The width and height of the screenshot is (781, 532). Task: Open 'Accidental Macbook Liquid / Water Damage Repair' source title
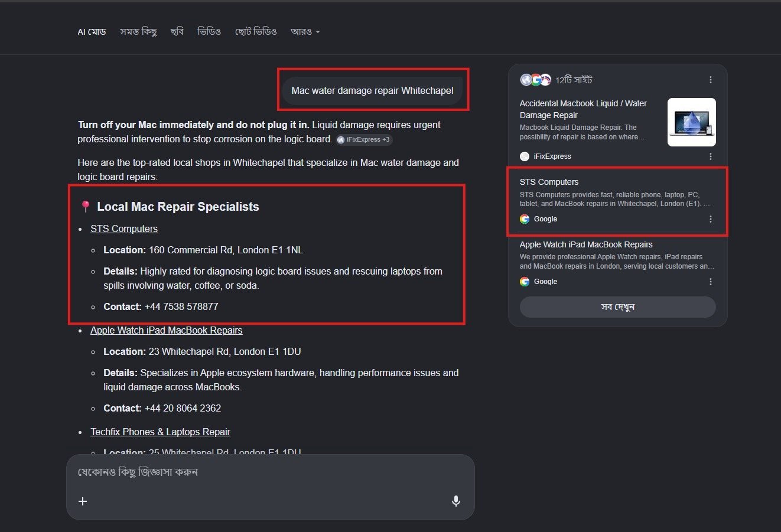coord(583,109)
